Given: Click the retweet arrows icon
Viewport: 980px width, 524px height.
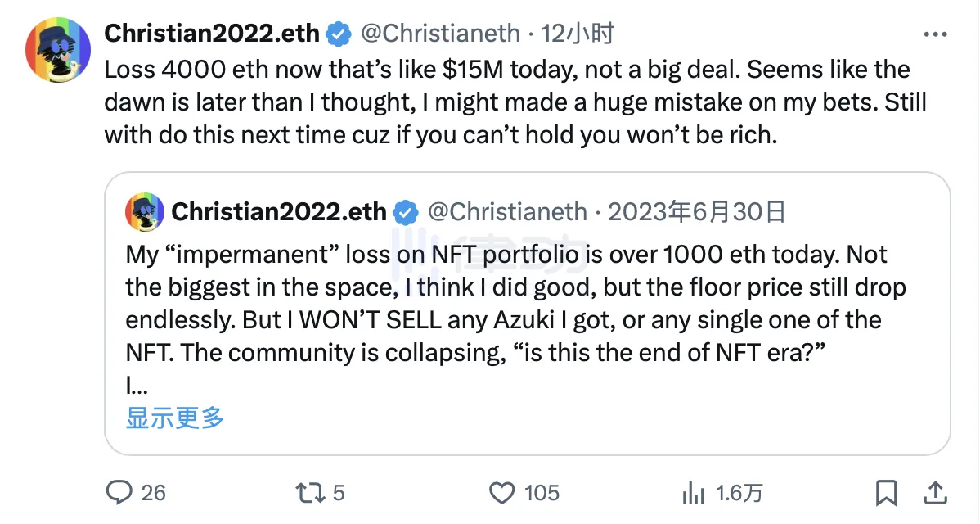Looking at the screenshot, I should (308, 493).
